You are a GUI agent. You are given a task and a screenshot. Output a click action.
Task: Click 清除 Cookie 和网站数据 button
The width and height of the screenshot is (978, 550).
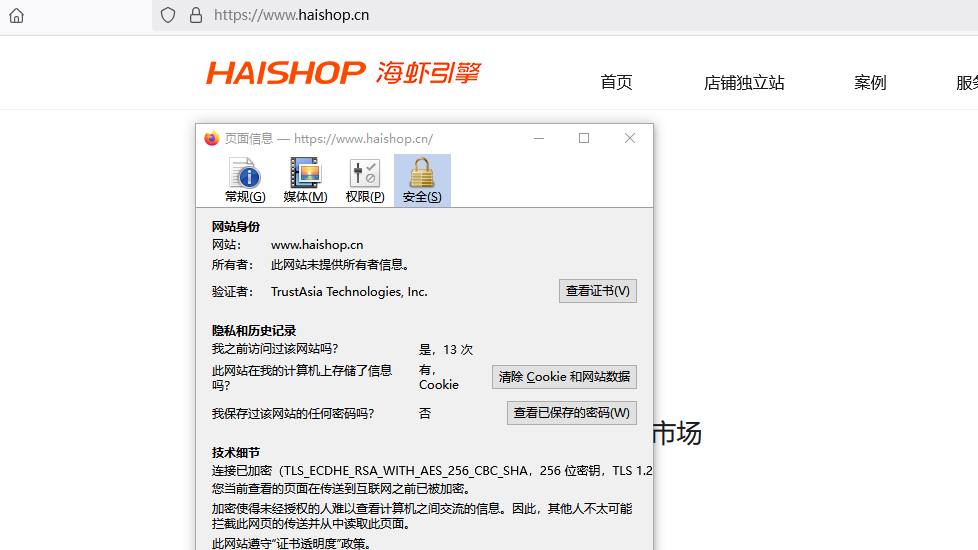(x=564, y=377)
